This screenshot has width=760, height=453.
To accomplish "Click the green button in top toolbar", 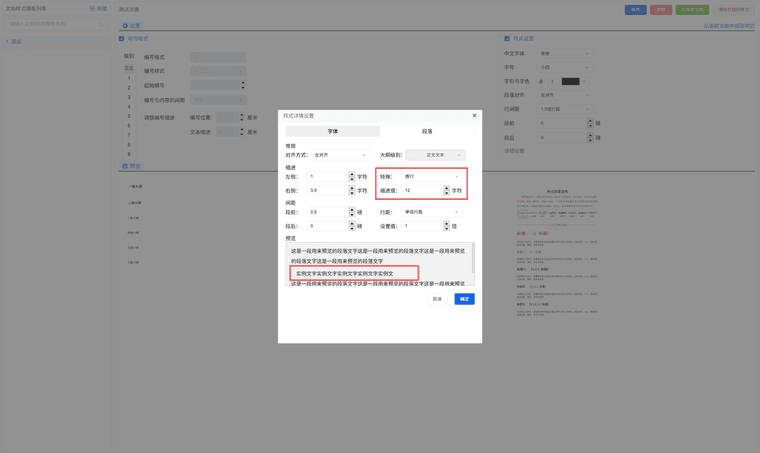I will (x=692, y=10).
